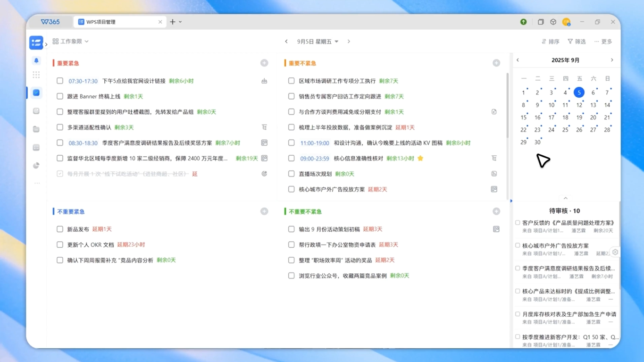Switch to the WPS项目管理 tab

(x=120, y=22)
